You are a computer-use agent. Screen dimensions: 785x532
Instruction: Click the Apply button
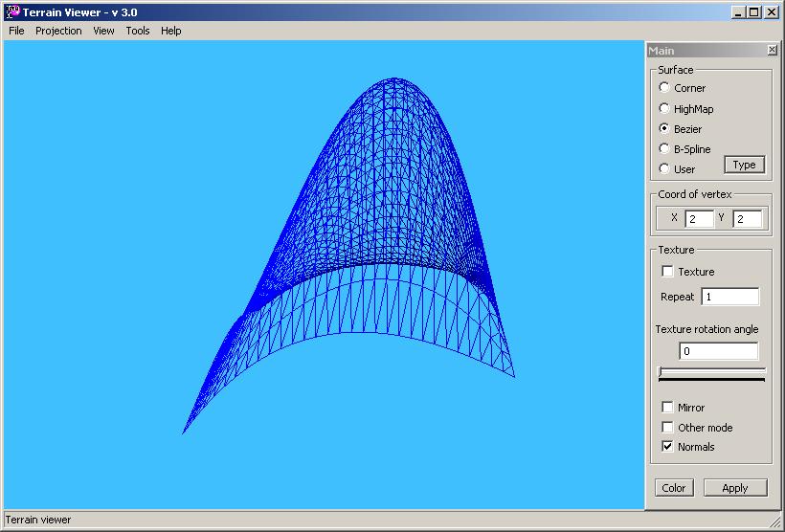(734, 488)
